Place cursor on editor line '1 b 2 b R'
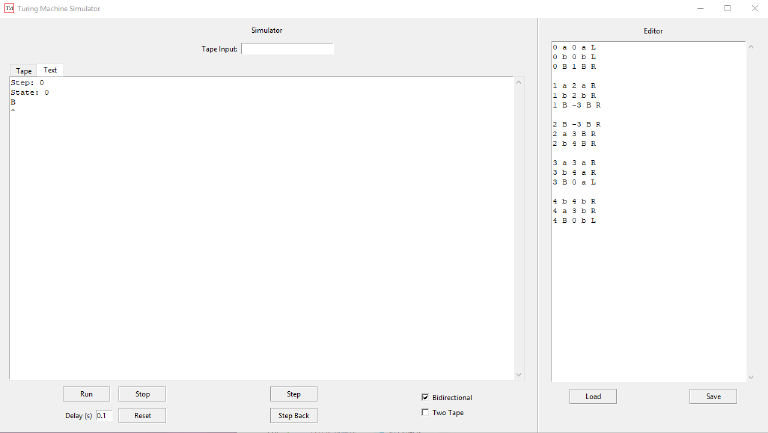The height and width of the screenshot is (433, 768). tap(574, 96)
